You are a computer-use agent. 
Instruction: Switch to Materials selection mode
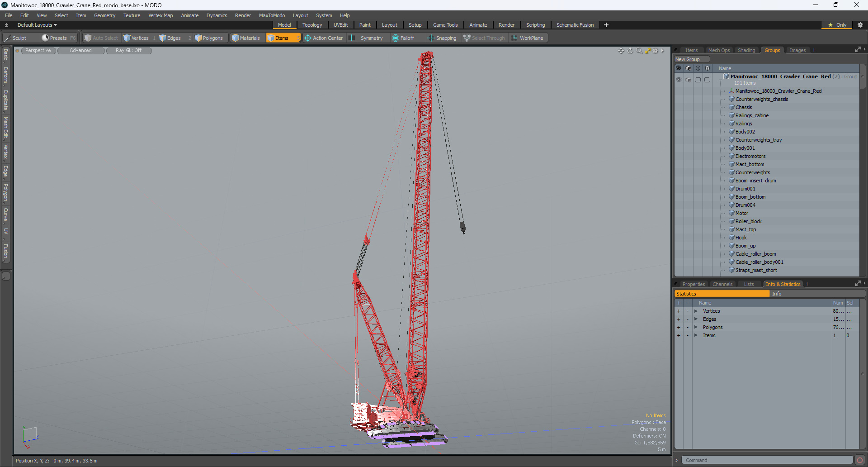(246, 38)
